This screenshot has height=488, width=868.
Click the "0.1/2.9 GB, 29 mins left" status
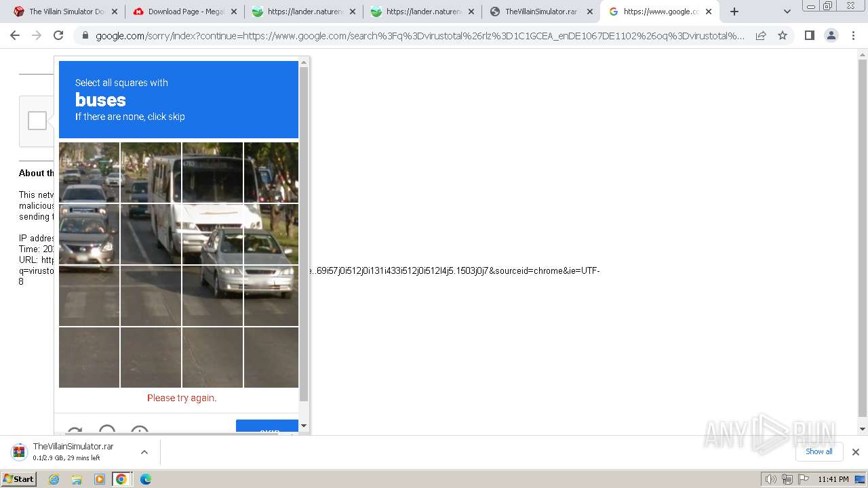pyautogui.click(x=66, y=458)
